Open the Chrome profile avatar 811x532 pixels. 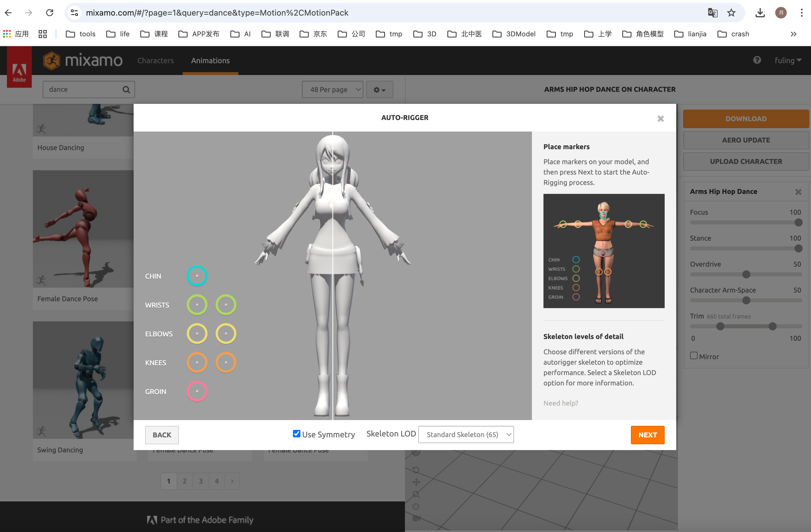[x=781, y=13]
